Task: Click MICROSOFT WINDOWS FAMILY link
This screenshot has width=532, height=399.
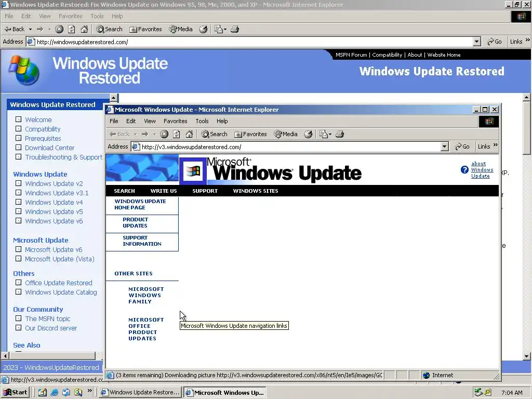Action: coord(146,295)
